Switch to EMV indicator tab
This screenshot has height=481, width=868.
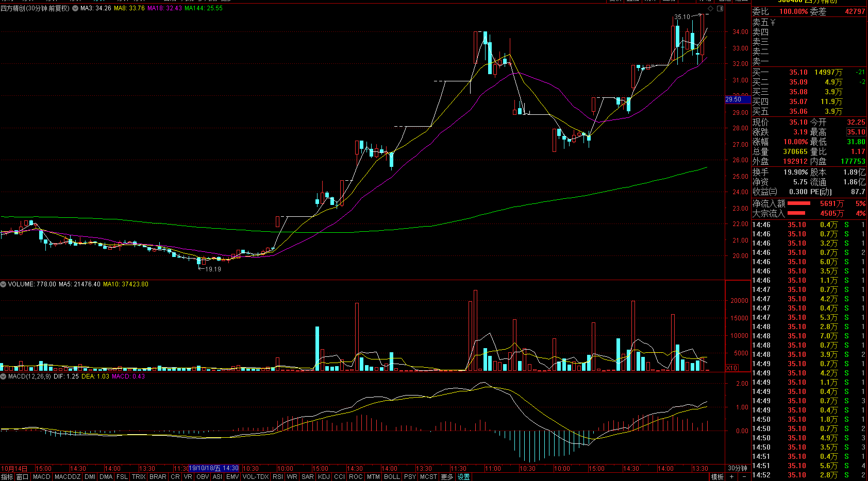coord(232,477)
